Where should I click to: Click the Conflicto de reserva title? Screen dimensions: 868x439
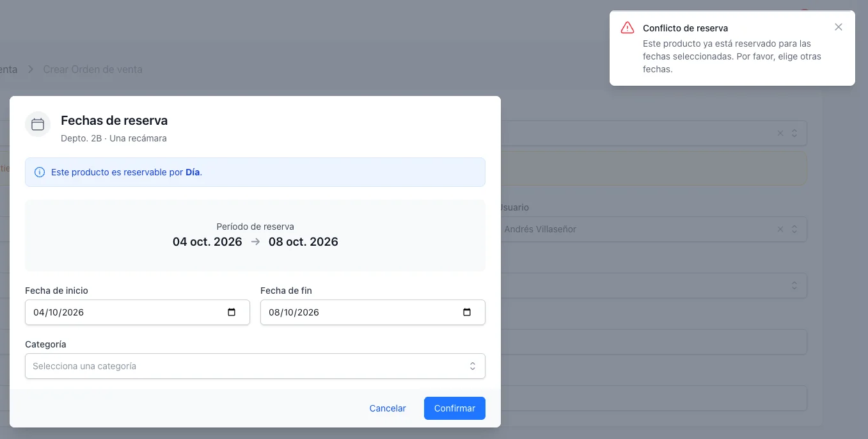685,28
